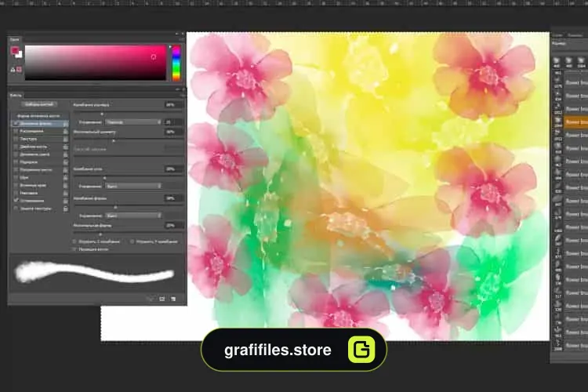Image resolution: width=588 pixels, height=392 pixels.
Task: Click the Minimum Diameter slider handle
Action: tap(113, 140)
